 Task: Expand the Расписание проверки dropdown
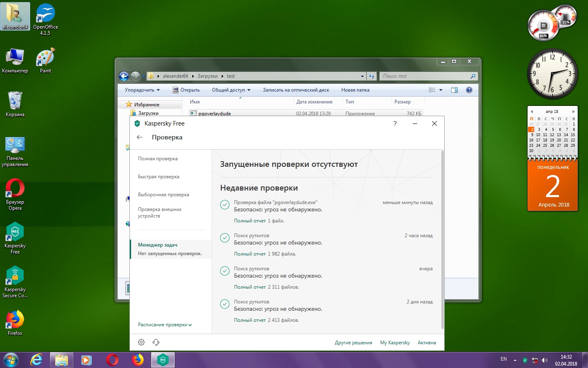click(165, 325)
